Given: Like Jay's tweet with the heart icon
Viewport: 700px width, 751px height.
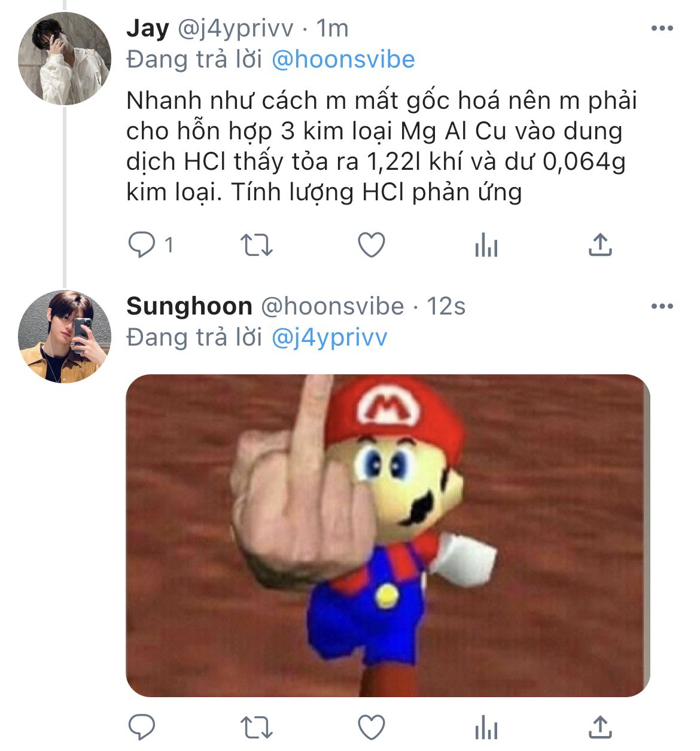Looking at the screenshot, I should (x=371, y=245).
